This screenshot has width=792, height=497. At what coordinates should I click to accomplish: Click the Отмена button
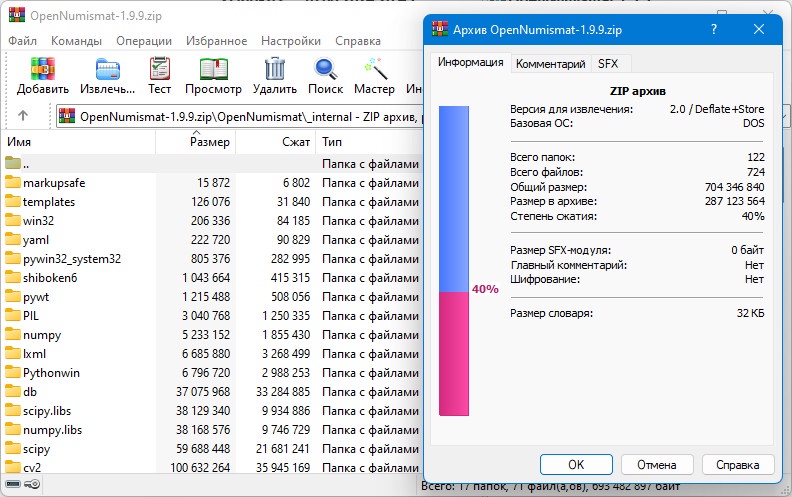tap(657, 465)
